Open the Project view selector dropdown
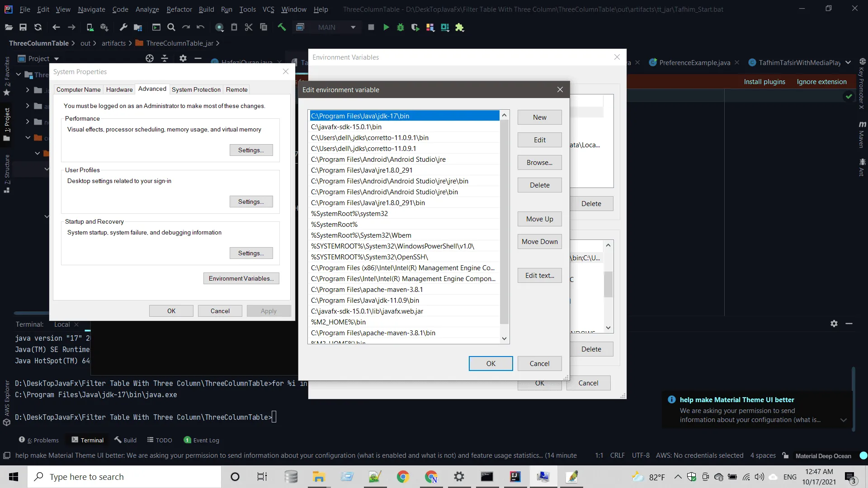 57,59
